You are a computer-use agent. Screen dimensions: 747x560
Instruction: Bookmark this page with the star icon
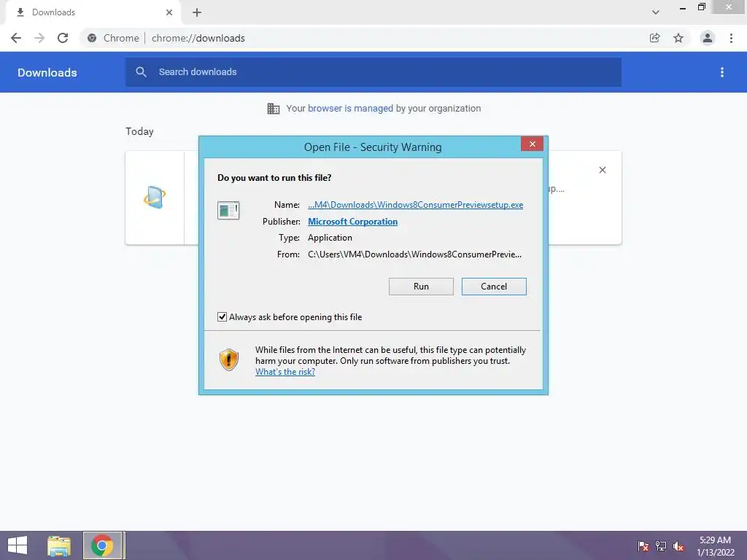(x=678, y=38)
